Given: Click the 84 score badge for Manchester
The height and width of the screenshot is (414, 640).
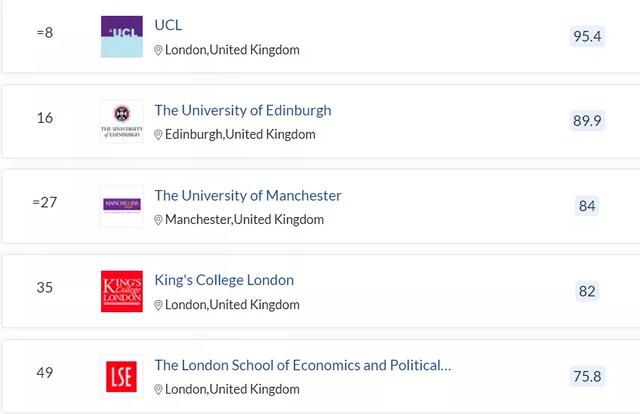Looking at the screenshot, I should coord(587,206).
